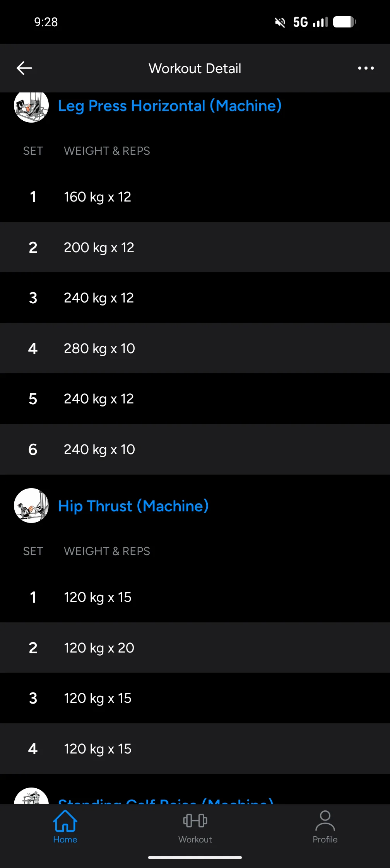This screenshot has width=390, height=868.
Task: Tap the Standing Calf Raise exercise thumbnail
Action: [x=31, y=796]
